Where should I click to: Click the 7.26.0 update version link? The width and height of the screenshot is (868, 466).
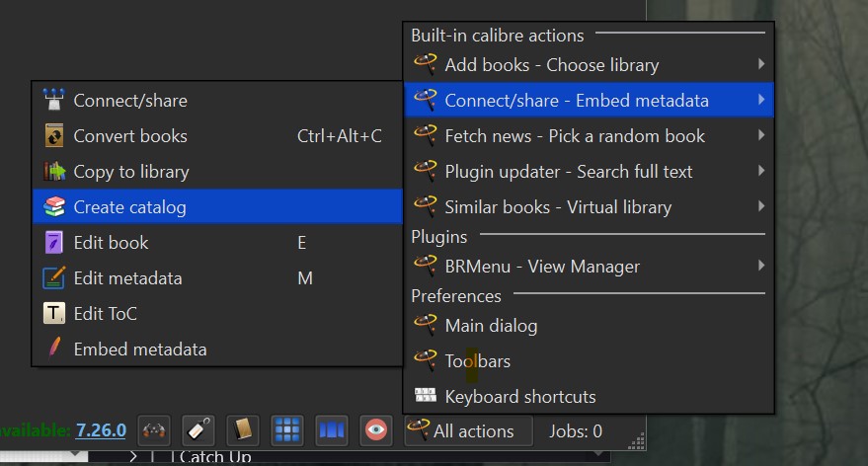pos(101,430)
